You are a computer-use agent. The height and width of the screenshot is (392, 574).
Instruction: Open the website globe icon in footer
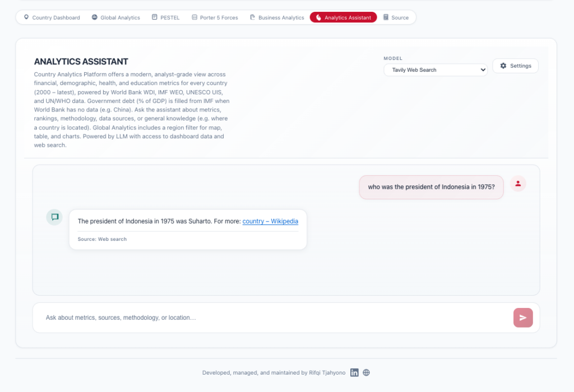367,373
